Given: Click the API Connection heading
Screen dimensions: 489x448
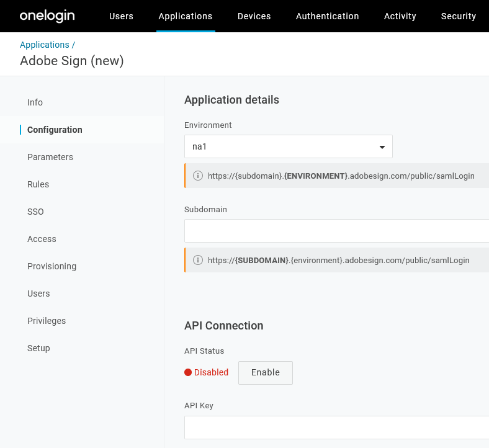Looking at the screenshot, I should [224, 326].
